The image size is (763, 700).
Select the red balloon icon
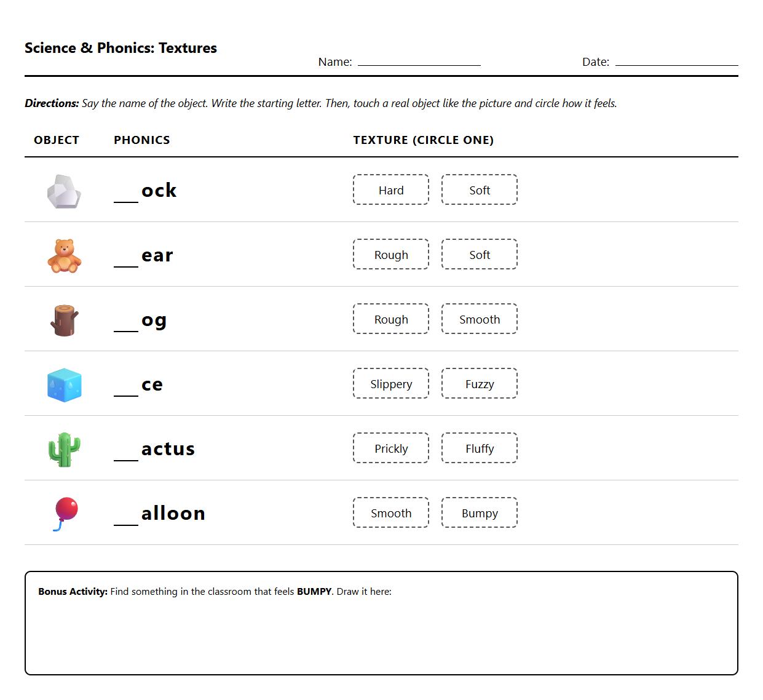pyautogui.click(x=65, y=513)
